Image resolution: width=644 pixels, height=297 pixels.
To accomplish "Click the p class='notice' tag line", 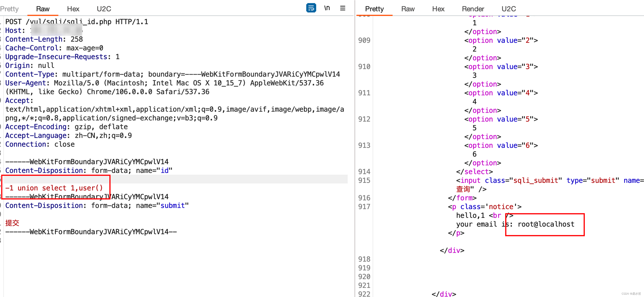I will [x=485, y=207].
